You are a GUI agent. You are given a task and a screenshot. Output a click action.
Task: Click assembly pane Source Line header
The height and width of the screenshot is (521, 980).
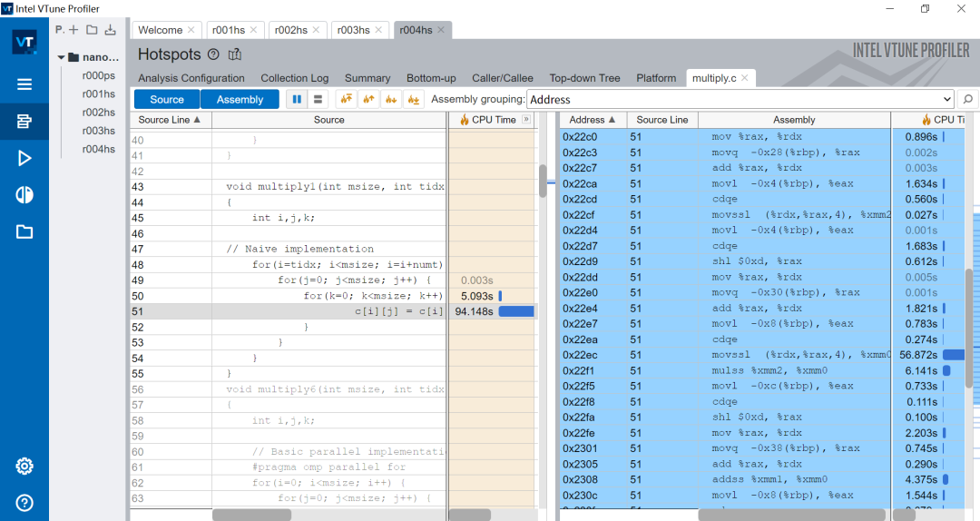click(x=661, y=120)
